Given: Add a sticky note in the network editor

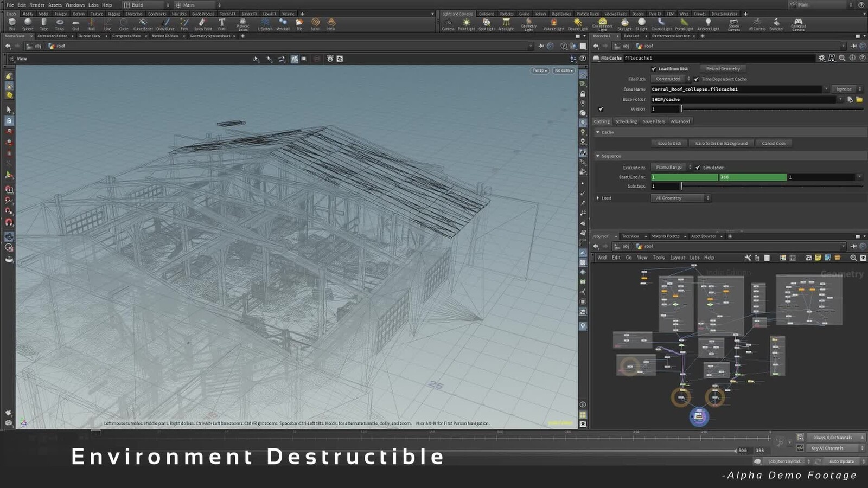Looking at the screenshot, I should pos(818,258).
